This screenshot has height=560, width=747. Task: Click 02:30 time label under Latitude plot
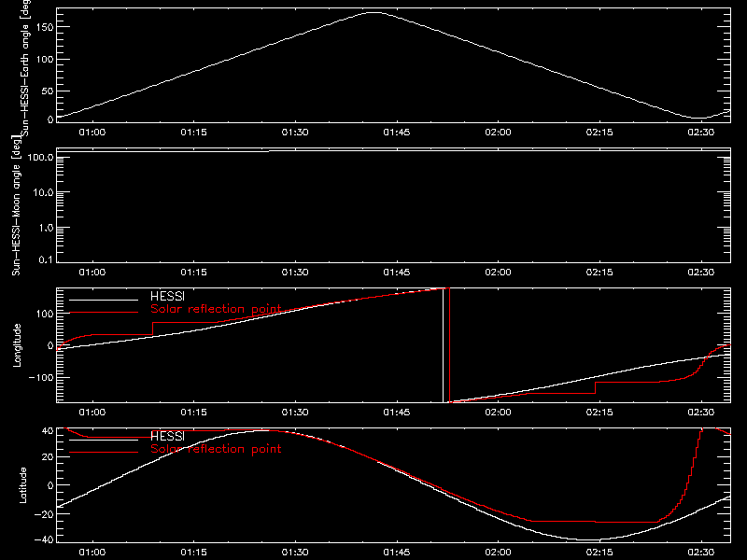(701, 553)
